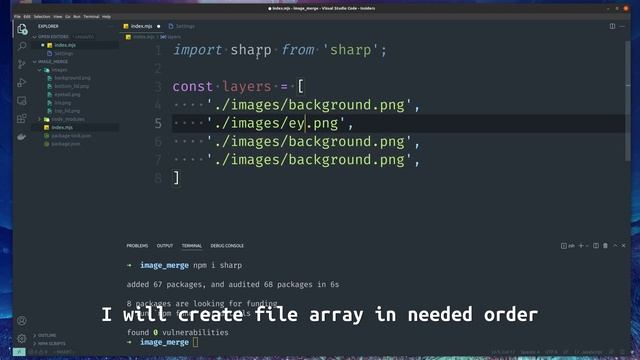Select index.mjs in project root tree
This screenshot has width=640, height=360.
click(x=62, y=127)
